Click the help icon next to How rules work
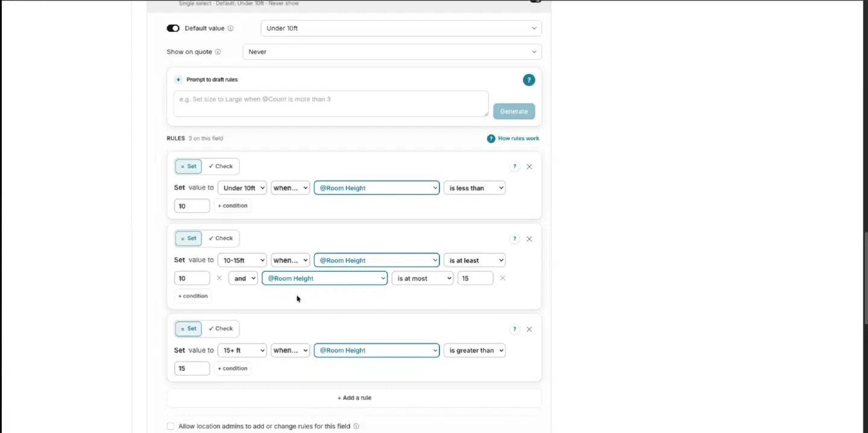Viewport: 868px width, 433px height. pyautogui.click(x=491, y=139)
